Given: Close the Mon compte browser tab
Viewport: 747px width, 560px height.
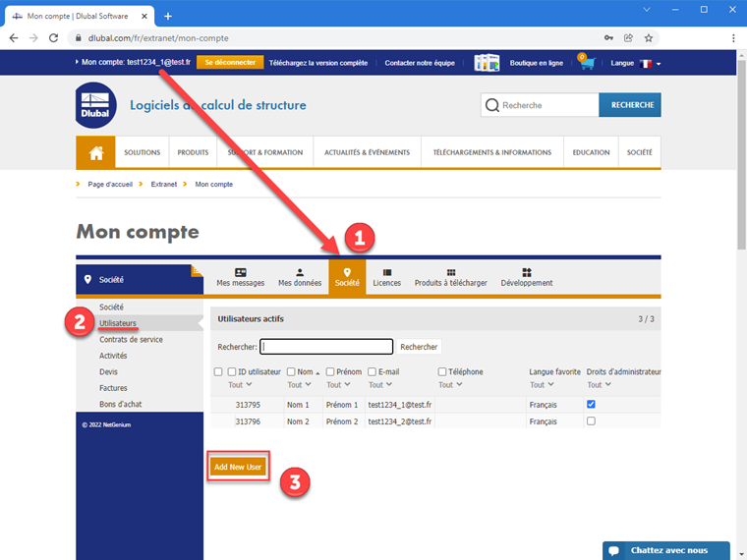Looking at the screenshot, I should coord(144,16).
